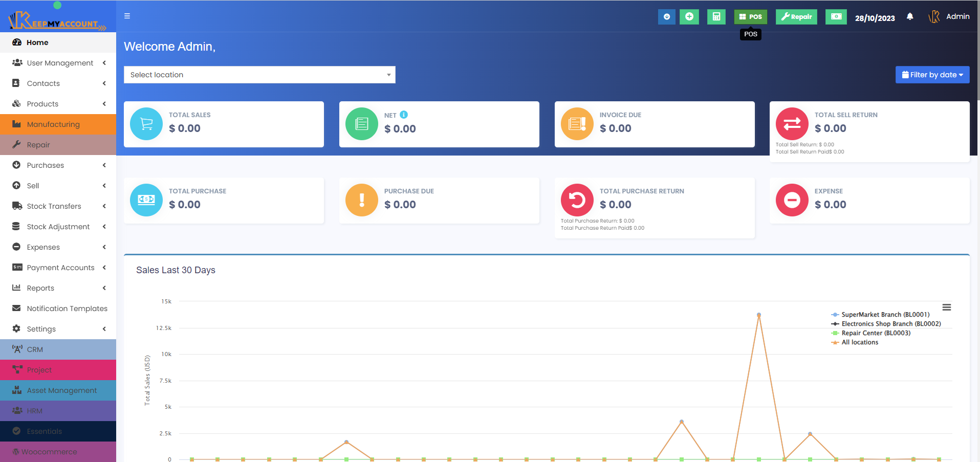The width and height of the screenshot is (980, 462).
Task: Open the calculator icon in the toolbar
Action: (x=716, y=16)
